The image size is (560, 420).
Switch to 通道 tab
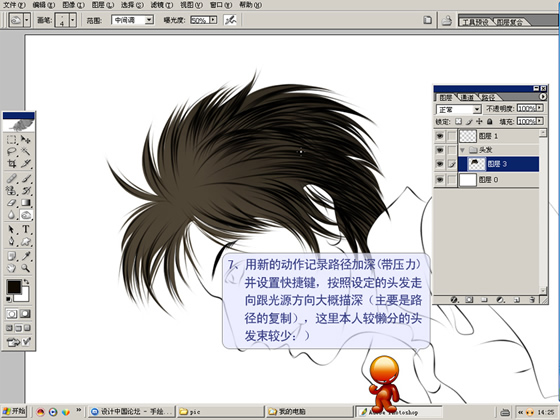tap(467, 97)
